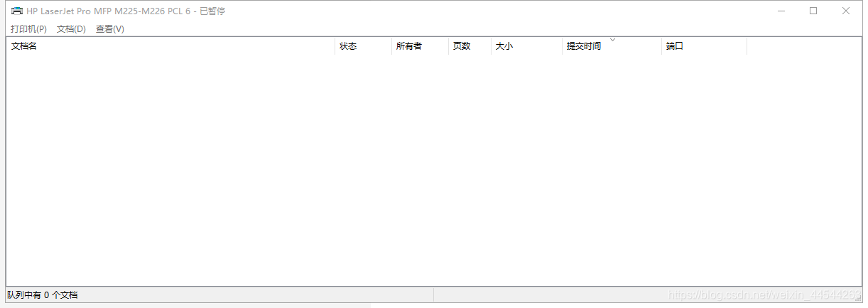Click the printer icon in title bar
Viewport: 868px width, 308px height.
pos(16,11)
